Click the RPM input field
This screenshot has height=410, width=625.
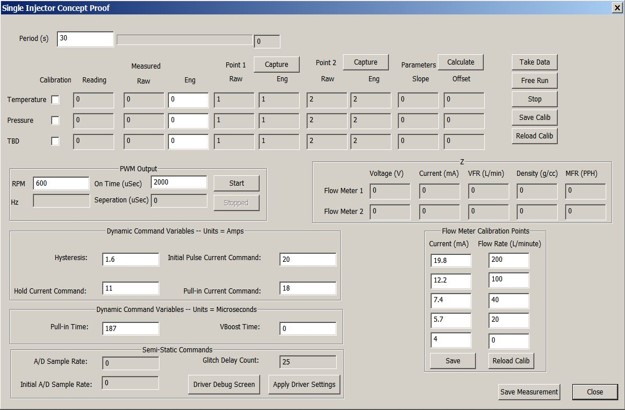[x=61, y=183]
